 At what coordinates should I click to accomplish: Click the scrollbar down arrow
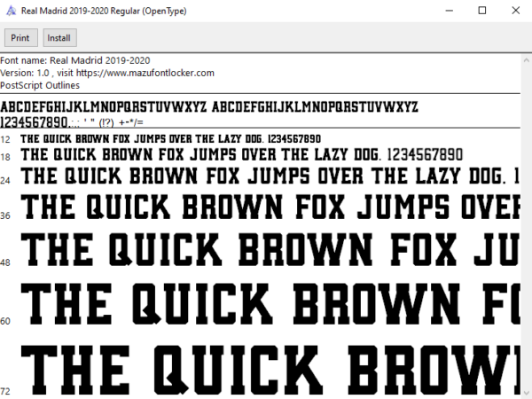(x=526, y=393)
